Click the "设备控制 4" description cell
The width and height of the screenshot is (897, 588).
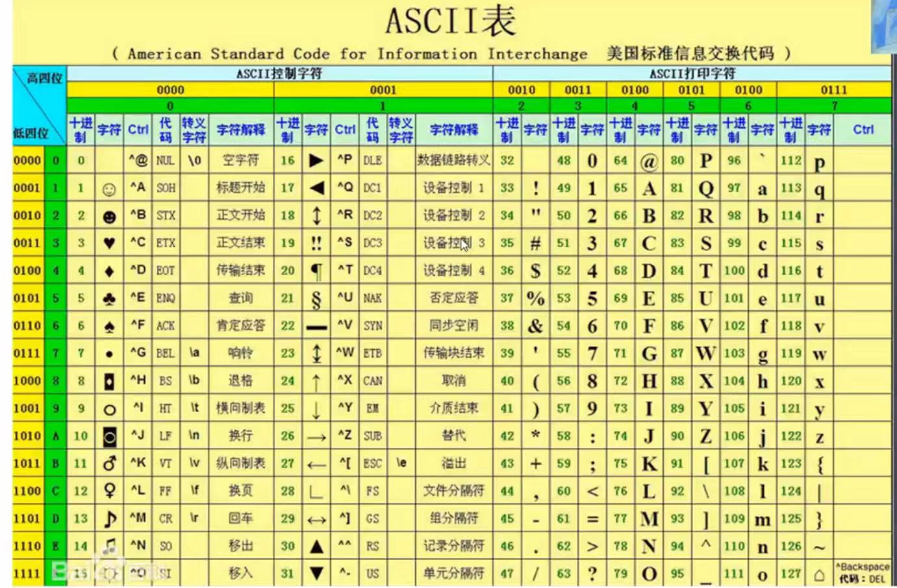coord(454,270)
